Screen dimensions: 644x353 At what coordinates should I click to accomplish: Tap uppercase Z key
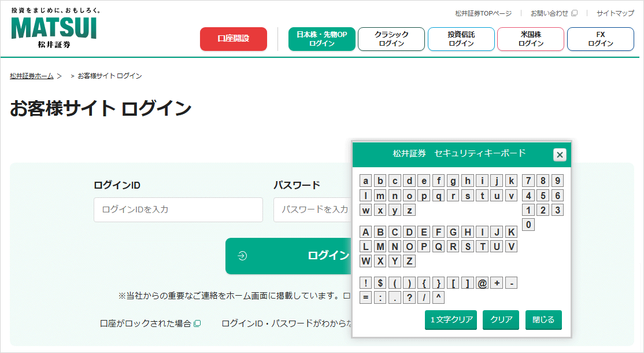point(409,261)
